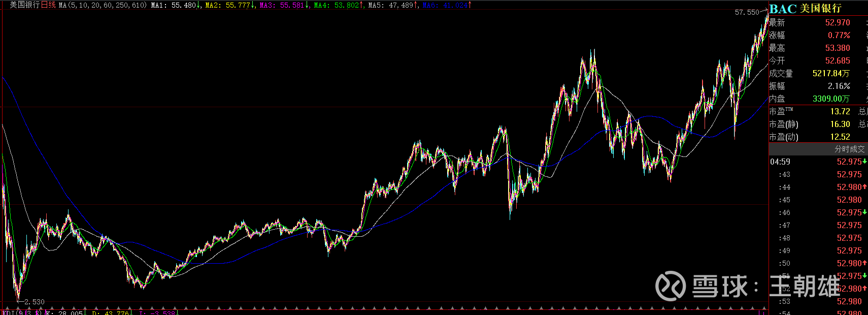Select the :45 tick trade row

pos(818,200)
